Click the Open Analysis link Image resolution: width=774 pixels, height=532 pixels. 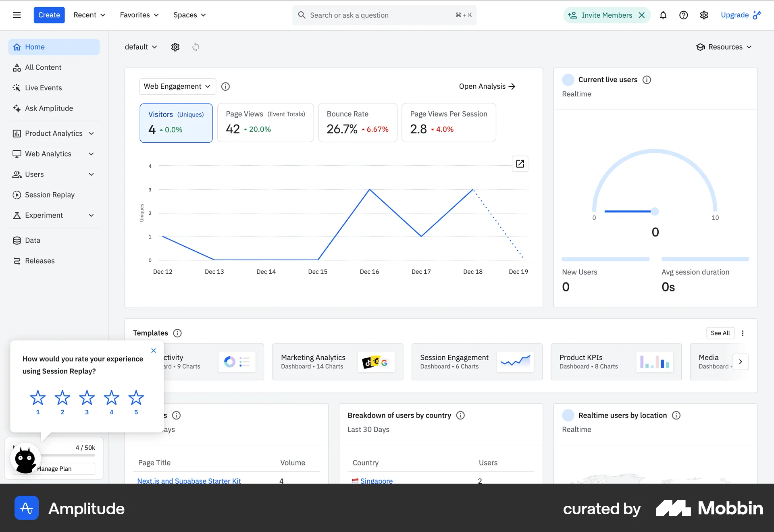[487, 86]
